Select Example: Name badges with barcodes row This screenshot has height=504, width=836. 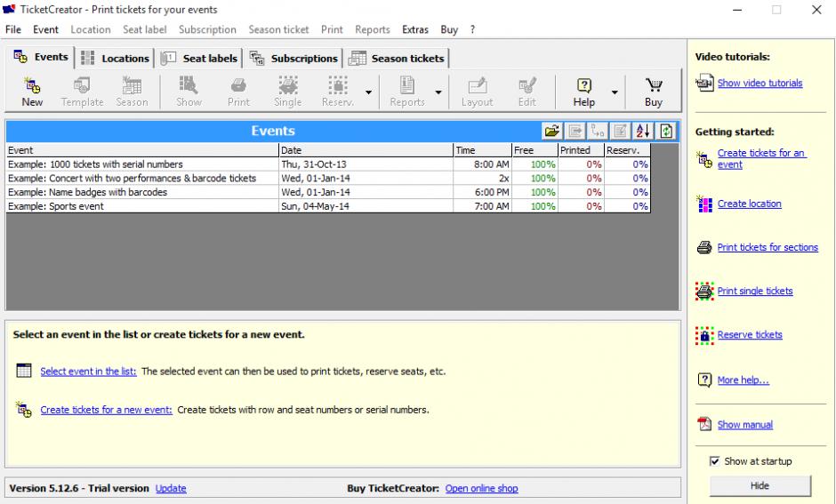328,192
